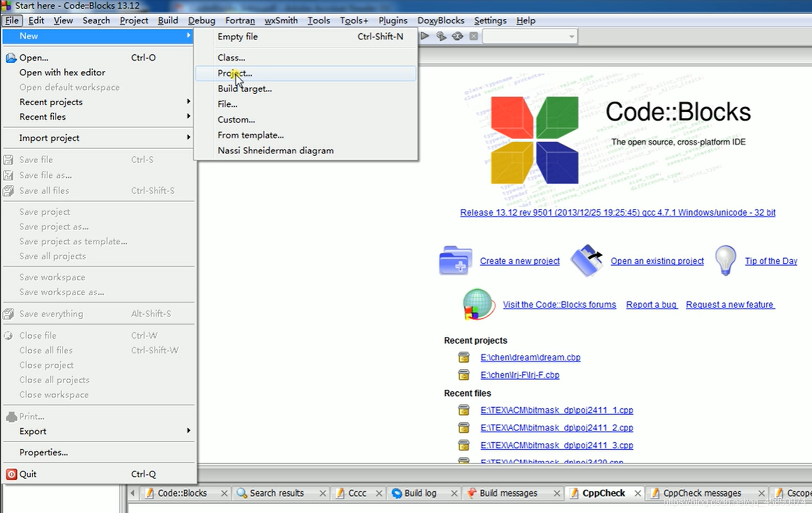Click the Create a new project folder icon
Image resolution: width=812 pixels, height=513 pixels.
(x=455, y=260)
